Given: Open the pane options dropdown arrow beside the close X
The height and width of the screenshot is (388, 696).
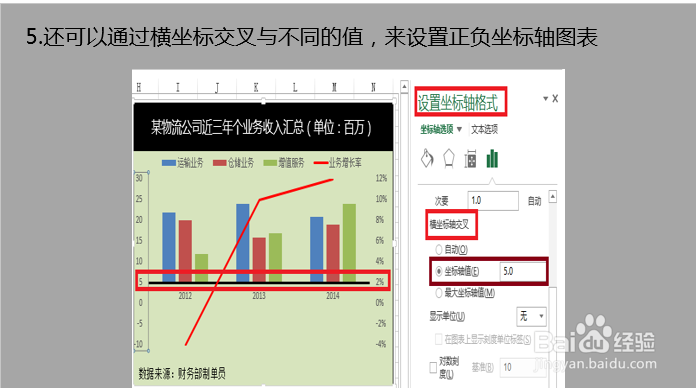Looking at the screenshot, I should [x=546, y=99].
